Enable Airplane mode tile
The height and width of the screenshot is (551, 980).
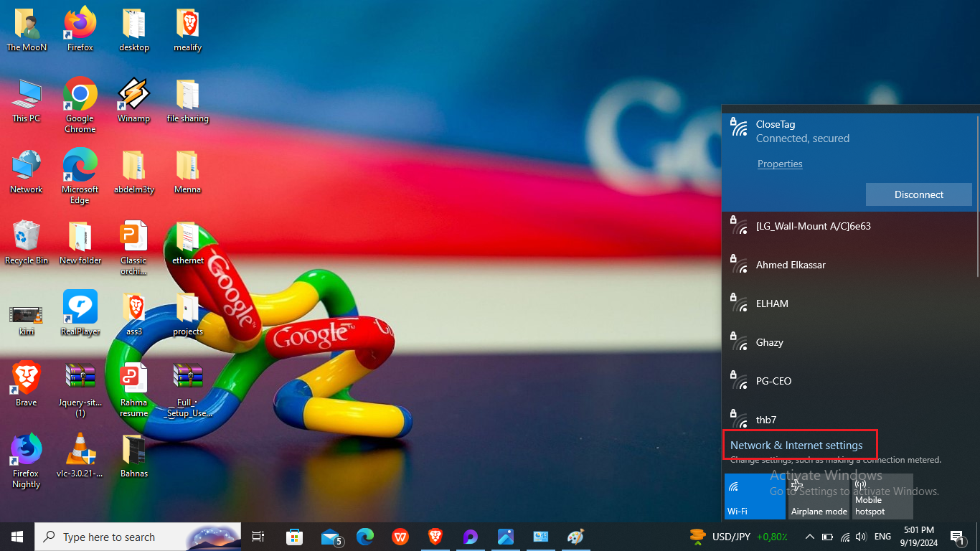pos(819,496)
